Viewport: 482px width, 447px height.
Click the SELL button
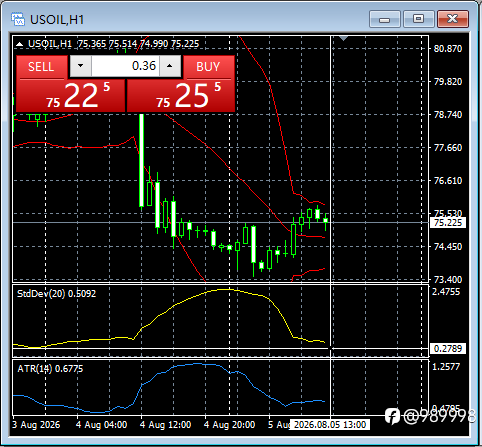[x=41, y=67]
